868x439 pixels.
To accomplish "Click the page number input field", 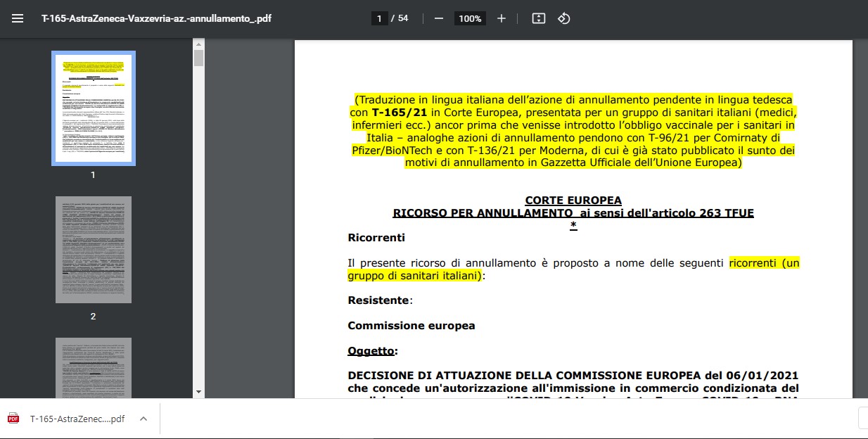I will pos(380,18).
